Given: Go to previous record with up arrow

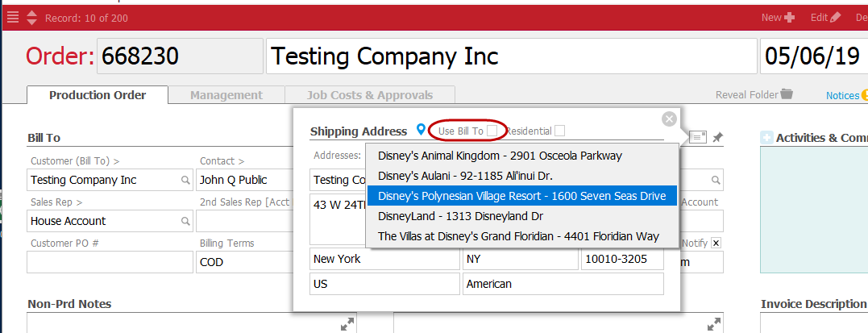Looking at the screenshot, I should (31, 14).
